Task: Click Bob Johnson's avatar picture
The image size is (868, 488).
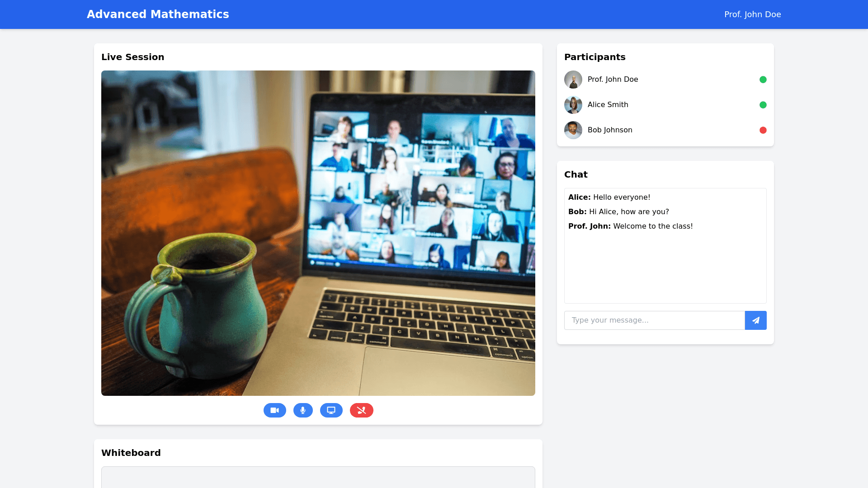Action: click(x=573, y=130)
